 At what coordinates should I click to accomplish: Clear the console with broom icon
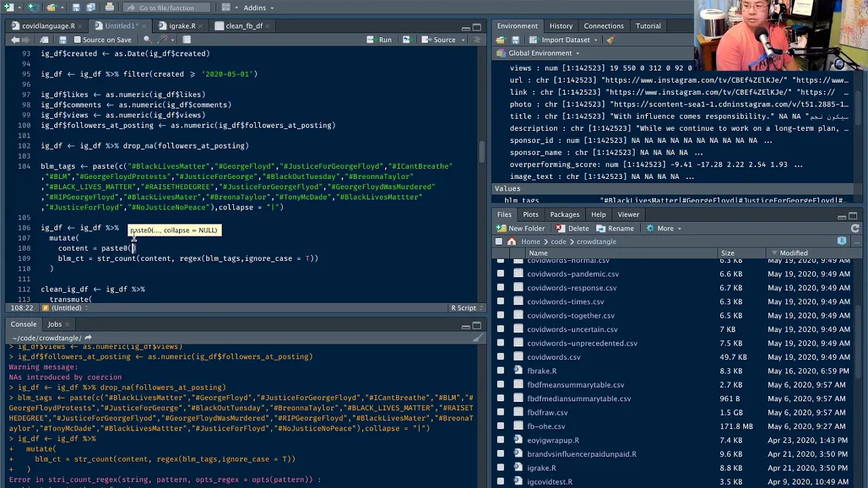(x=477, y=338)
